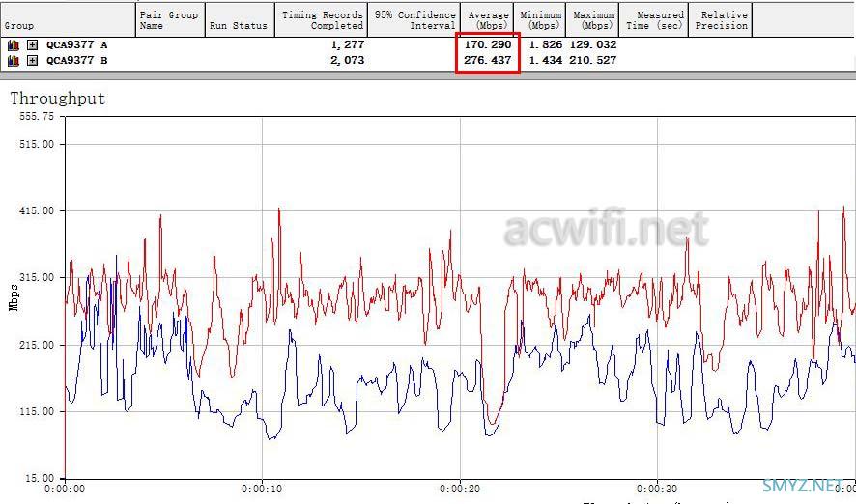Click the pair group icon for QCA9377 B
The width and height of the screenshot is (856, 504).
click(x=14, y=61)
